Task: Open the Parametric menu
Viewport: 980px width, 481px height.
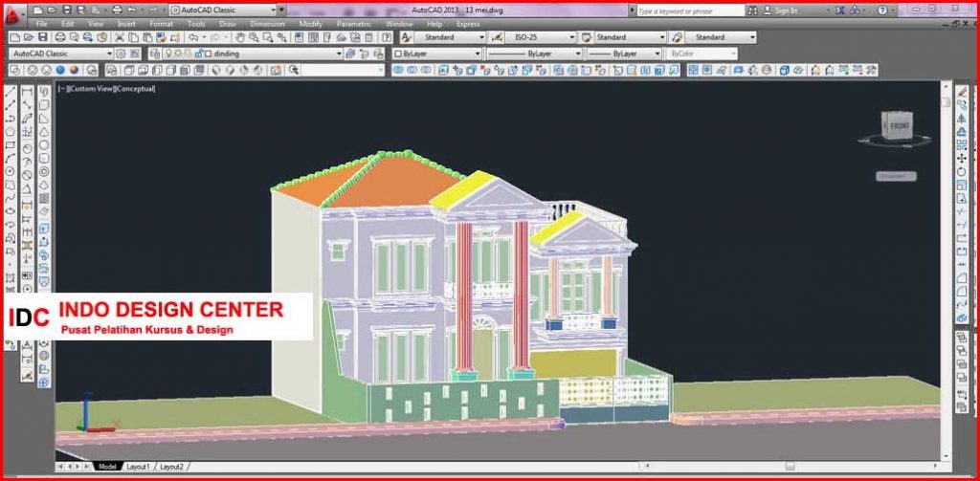Action: coord(354,24)
